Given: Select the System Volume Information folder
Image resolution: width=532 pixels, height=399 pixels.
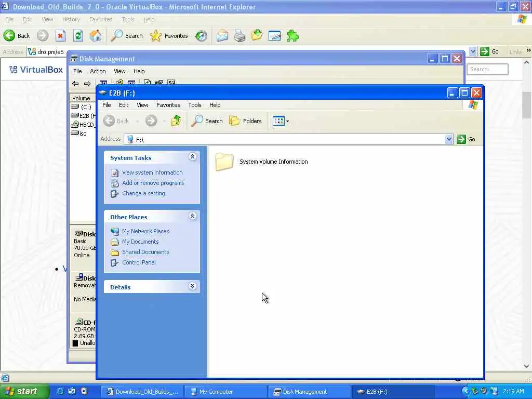Looking at the screenshot, I should 262,162.
